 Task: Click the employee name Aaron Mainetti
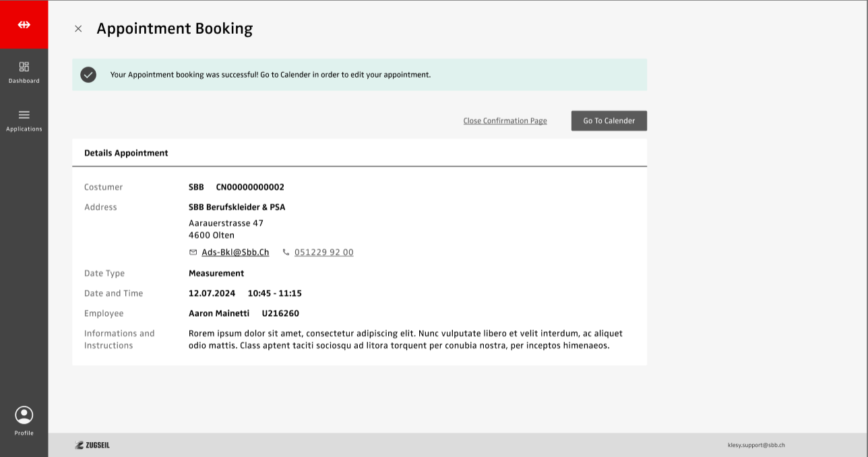[219, 313]
